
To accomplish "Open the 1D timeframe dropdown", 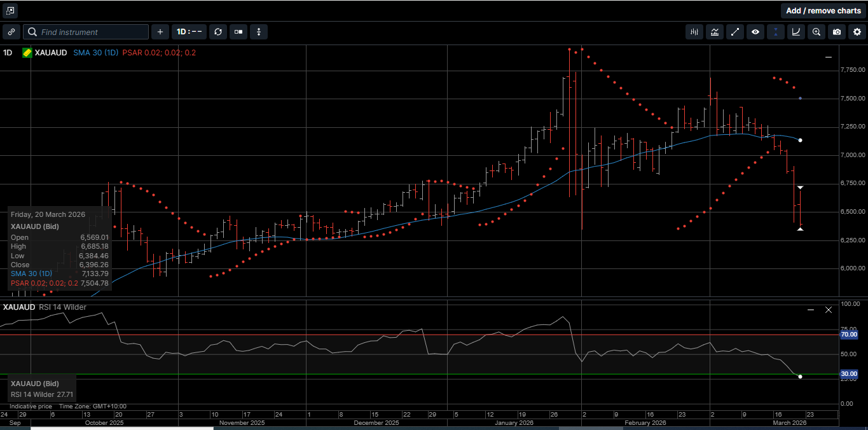I will (x=189, y=32).
